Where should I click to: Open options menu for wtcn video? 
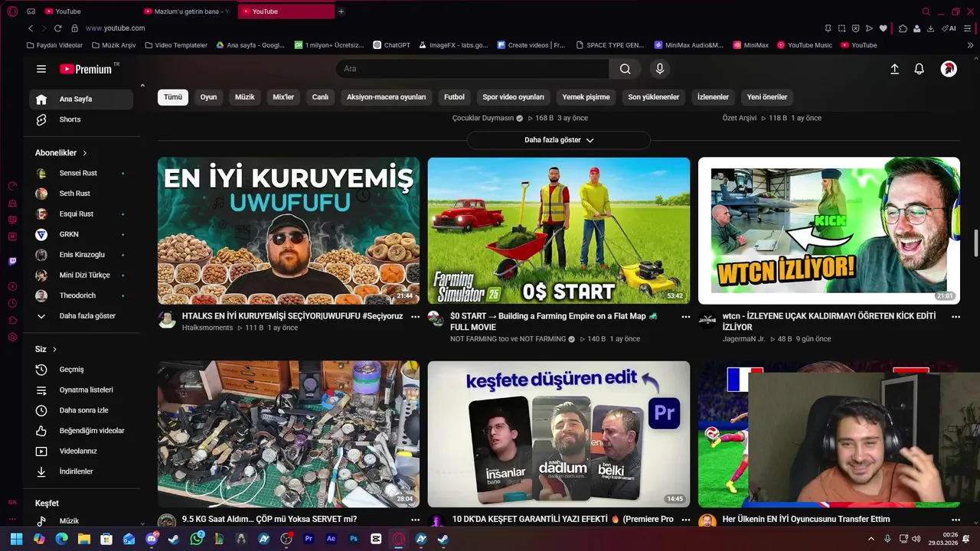[955, 316]
